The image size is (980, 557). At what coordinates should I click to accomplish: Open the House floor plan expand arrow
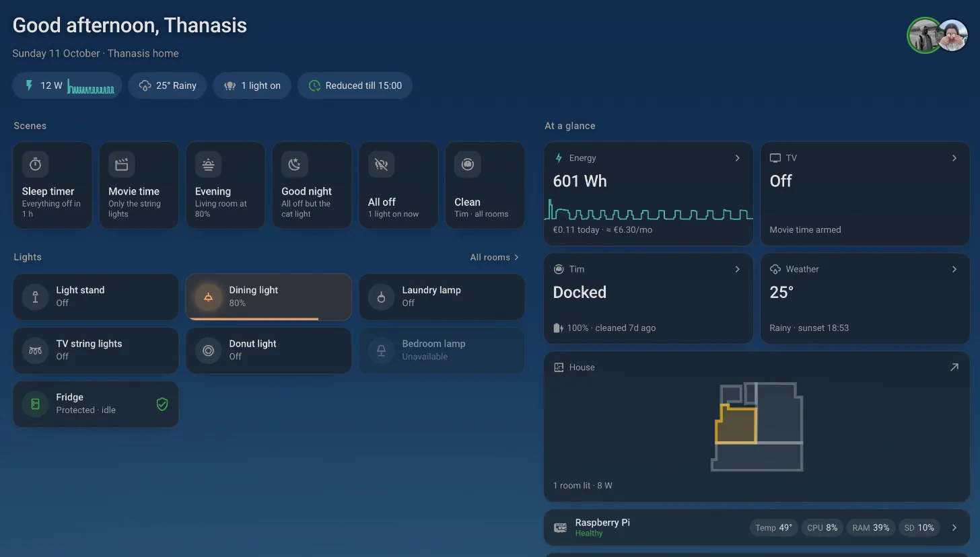click(954, 367)
